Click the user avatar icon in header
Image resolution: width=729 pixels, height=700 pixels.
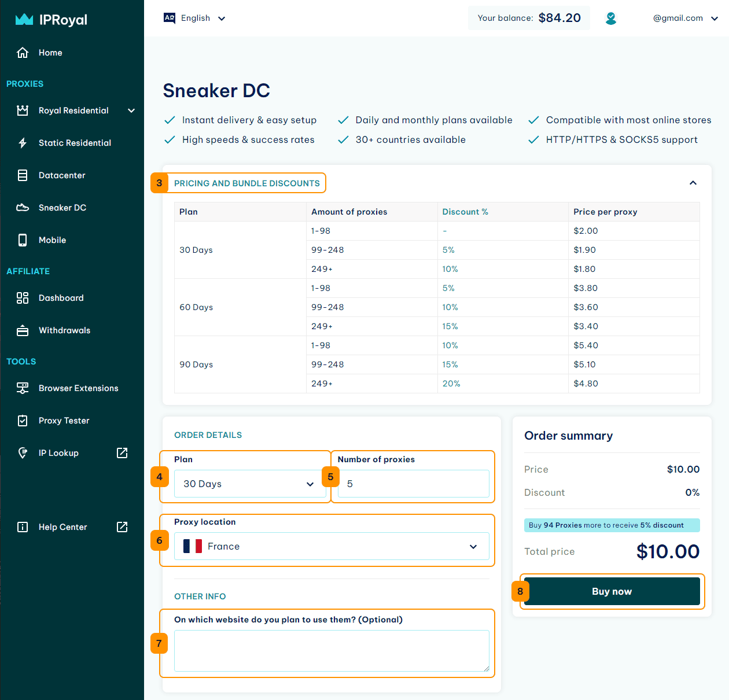610,19
